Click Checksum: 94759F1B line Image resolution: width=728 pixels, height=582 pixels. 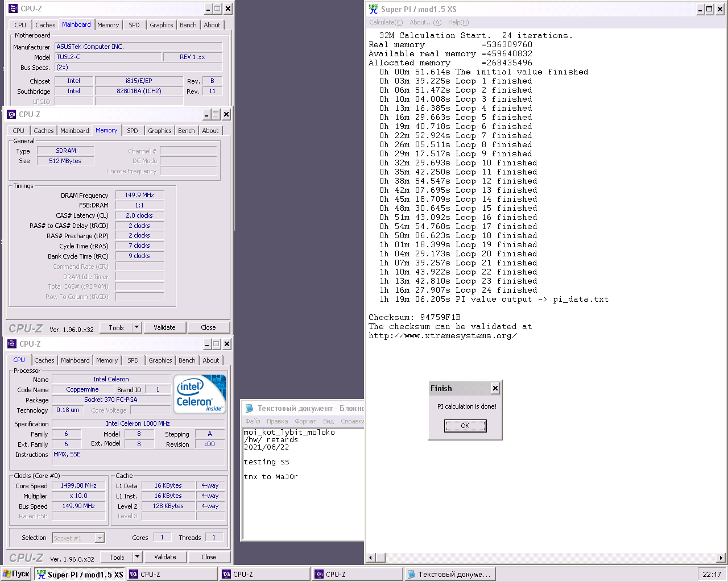click(415, 317)
